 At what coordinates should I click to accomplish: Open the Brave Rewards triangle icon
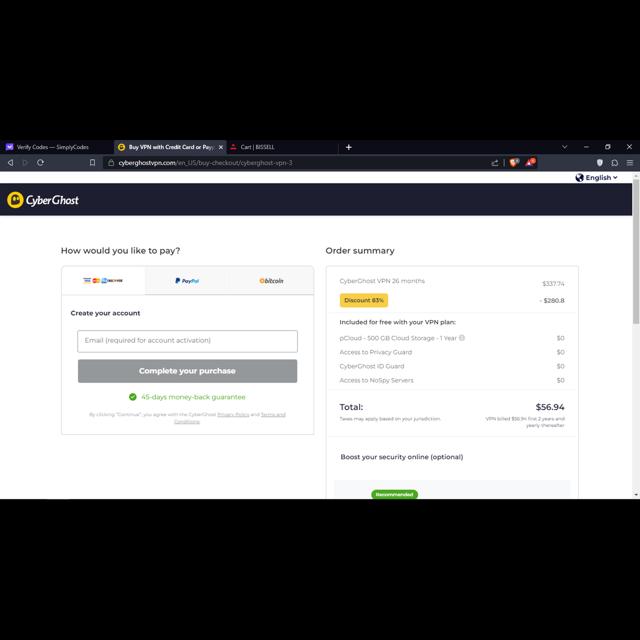(x=530, y=162)
